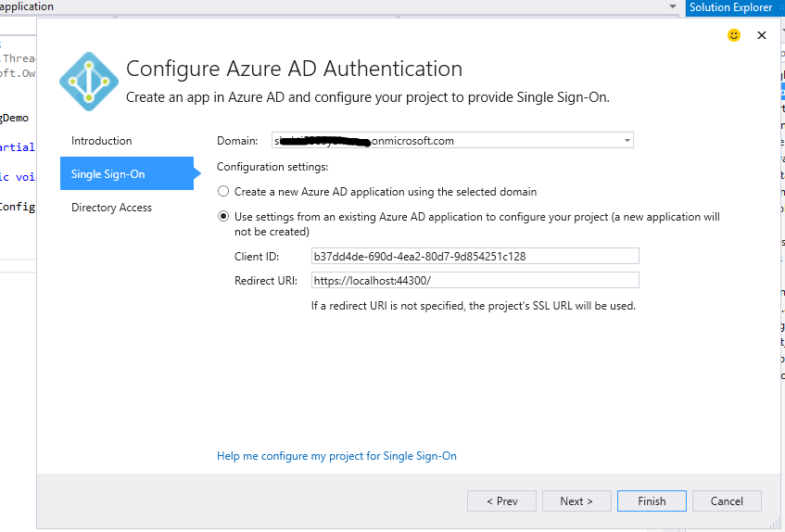Switch to the Solution Explorer panel
Viewport: 785px width, 532px height.
click(730, 7)
